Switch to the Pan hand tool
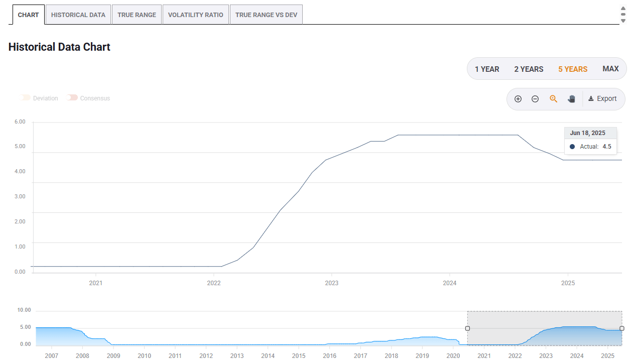Viewport: 631px width, 364px height. tap(571, 99)
